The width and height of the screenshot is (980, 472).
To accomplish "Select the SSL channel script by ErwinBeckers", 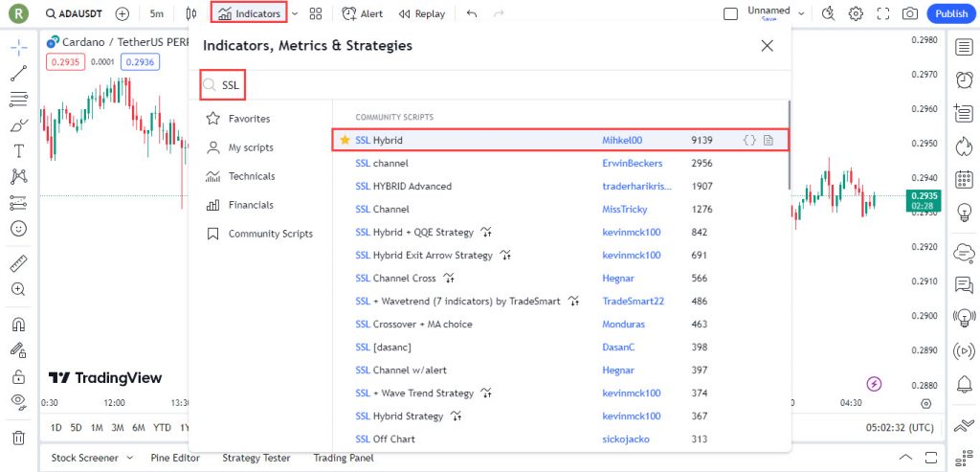I will [561, 163].
